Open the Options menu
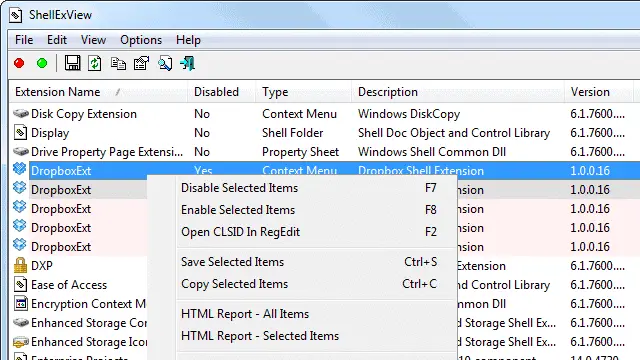This screenshot has width=640, height=360. pyautogui.click(x=141, y=40)
